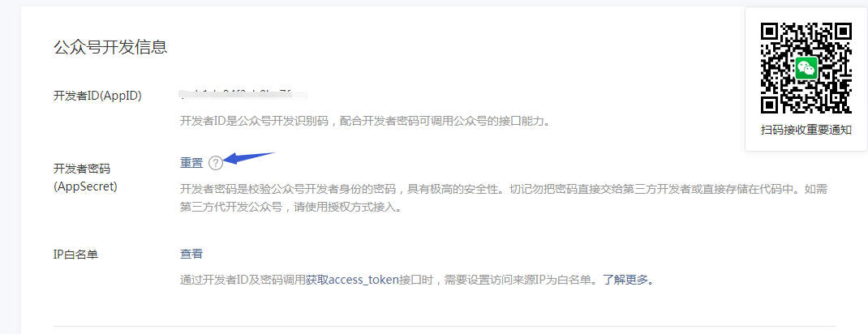
Task: Click the question mark help icon beside 重置
Action: (216, 163)
